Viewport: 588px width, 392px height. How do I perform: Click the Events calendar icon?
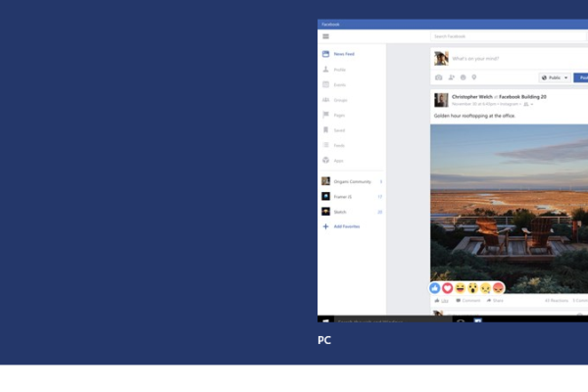(325, 84)
